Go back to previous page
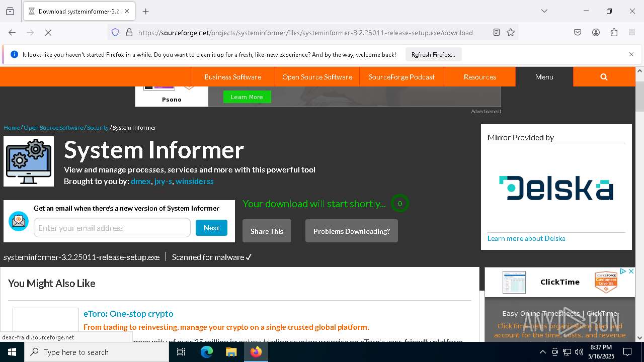This screenshot has height=362, width=644. pos(12,33)
